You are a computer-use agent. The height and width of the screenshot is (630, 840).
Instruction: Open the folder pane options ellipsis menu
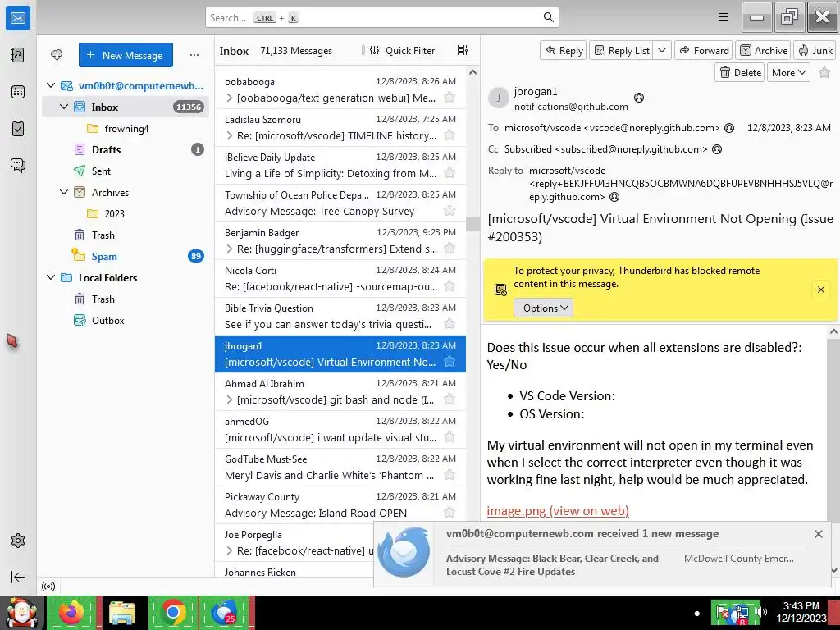pos(194,55)
